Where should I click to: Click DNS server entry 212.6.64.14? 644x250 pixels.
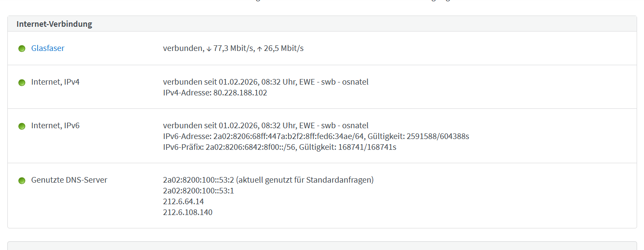click(183, 202)
